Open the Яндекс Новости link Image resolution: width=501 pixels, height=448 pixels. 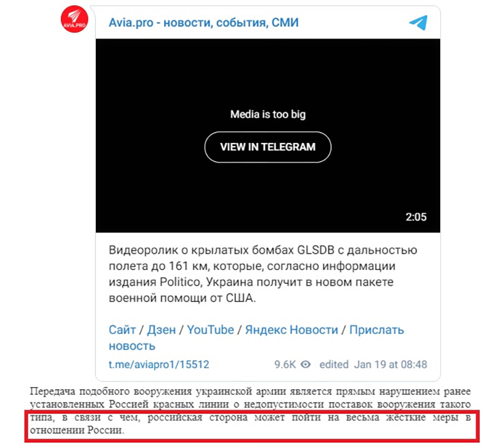(x=291, y=330)
